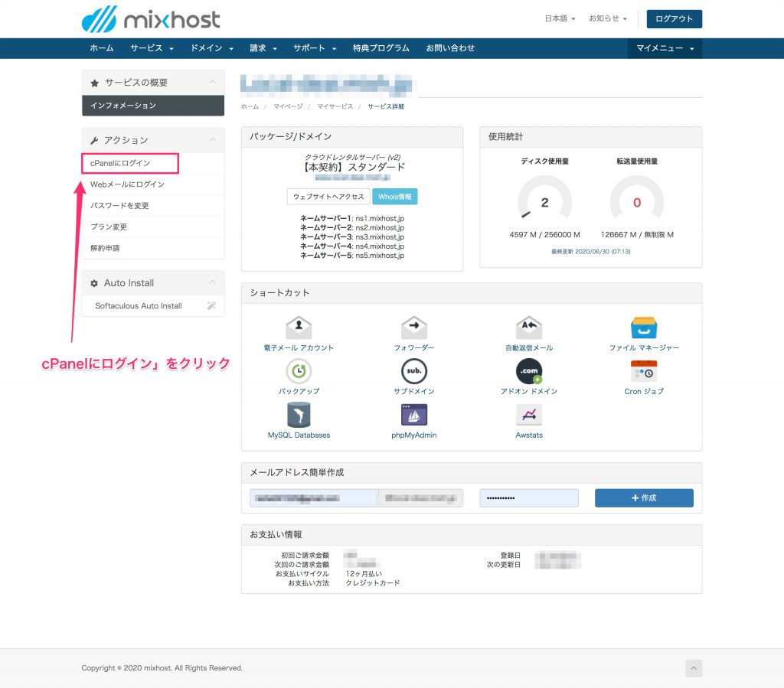Open the サポート navigation menu
The height and width of the screenshot is (688, 784).
click(x=314, y=48)
